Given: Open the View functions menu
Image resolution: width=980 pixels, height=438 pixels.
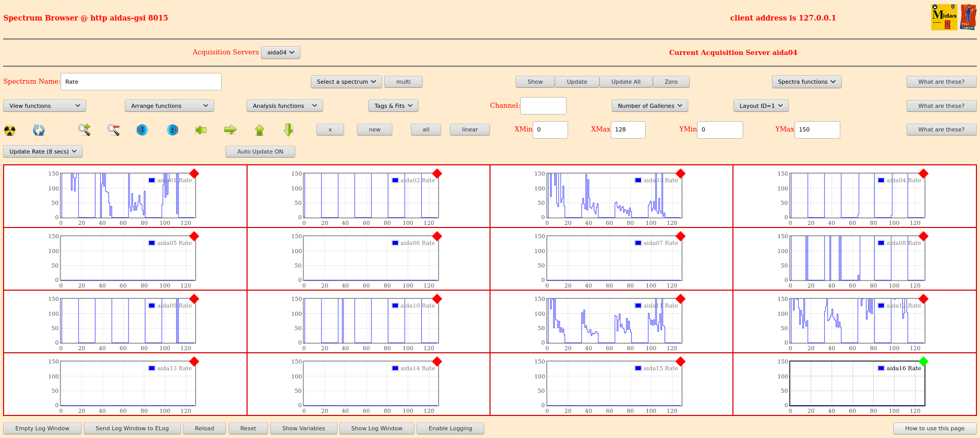Looking at the screenshot, I should tap(45, 106).
